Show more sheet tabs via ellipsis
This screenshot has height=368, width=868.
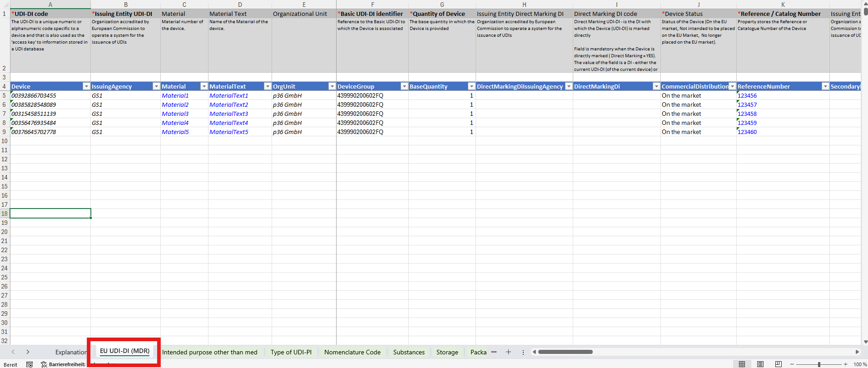tap(494, 352)
